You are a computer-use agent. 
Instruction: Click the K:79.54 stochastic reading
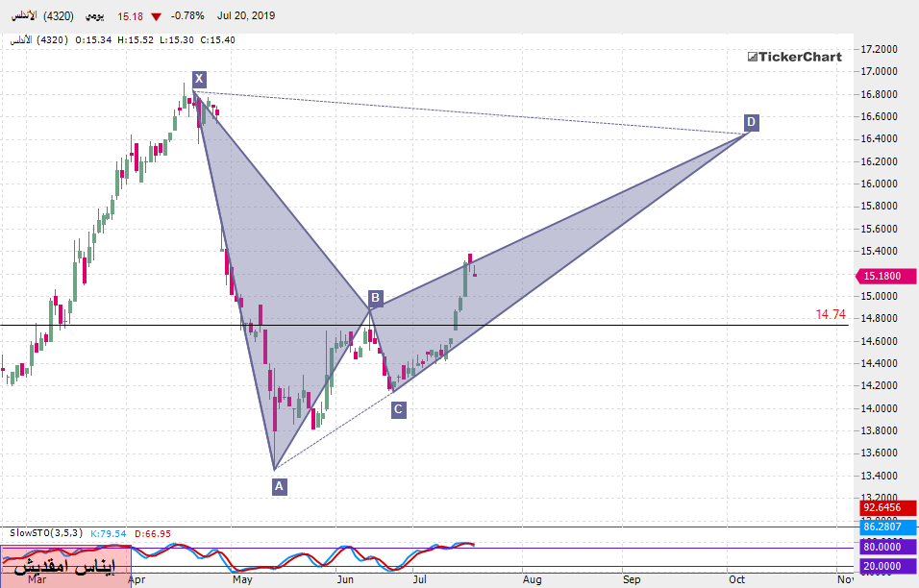coord(110,532)
